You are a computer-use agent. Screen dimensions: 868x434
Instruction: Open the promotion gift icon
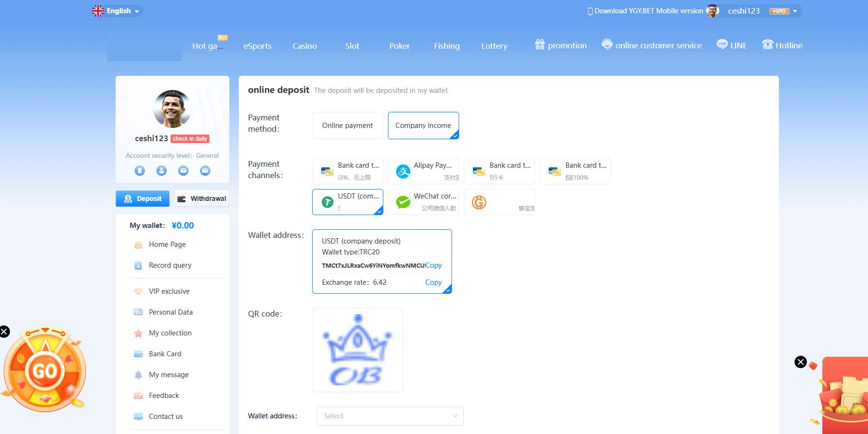point(540,45)
